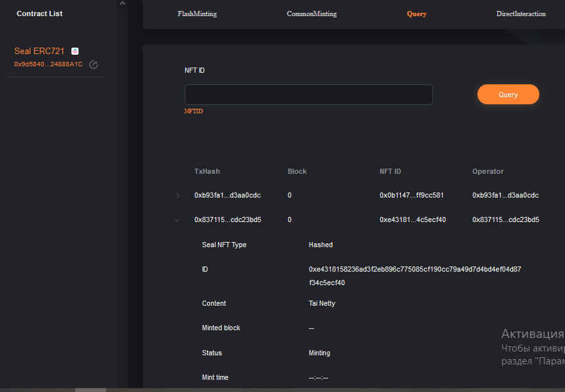This screenshot has height=392, width=565.
Task: Click NFT ID 0xe43181...4c5ecf40
Action: (x=412, y=219)
